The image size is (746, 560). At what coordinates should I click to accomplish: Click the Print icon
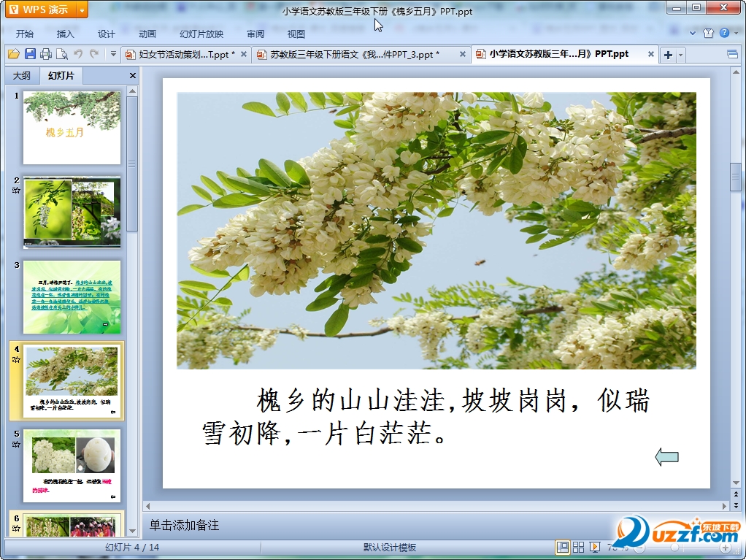(46, 54)
